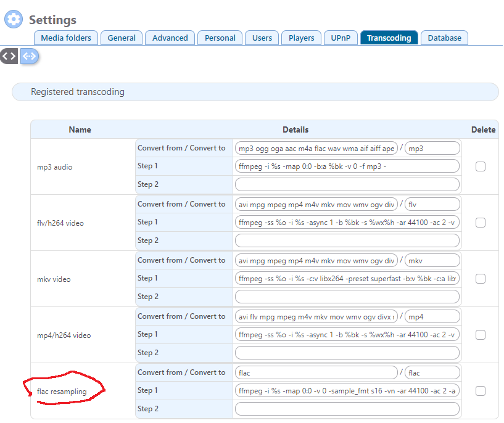Select the Transcoding tab
Viewport: 504px width, 423px height.
389,38
